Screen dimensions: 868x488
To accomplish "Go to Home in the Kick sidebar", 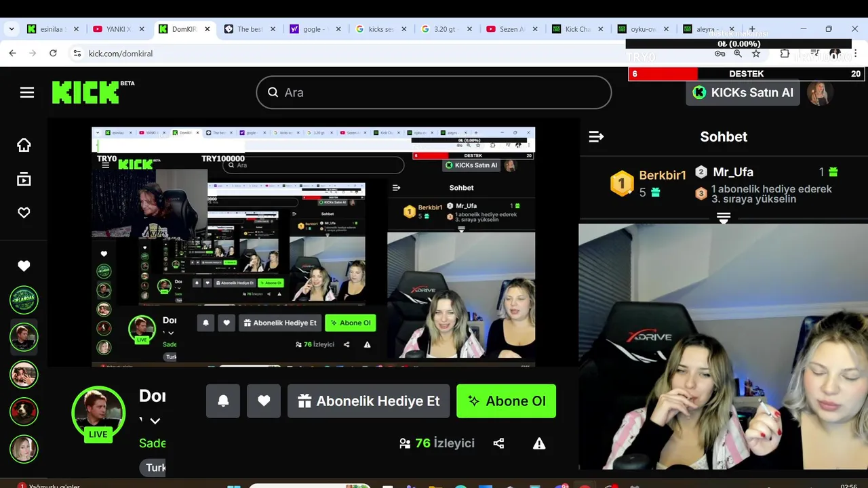I will tap(24, 145).
